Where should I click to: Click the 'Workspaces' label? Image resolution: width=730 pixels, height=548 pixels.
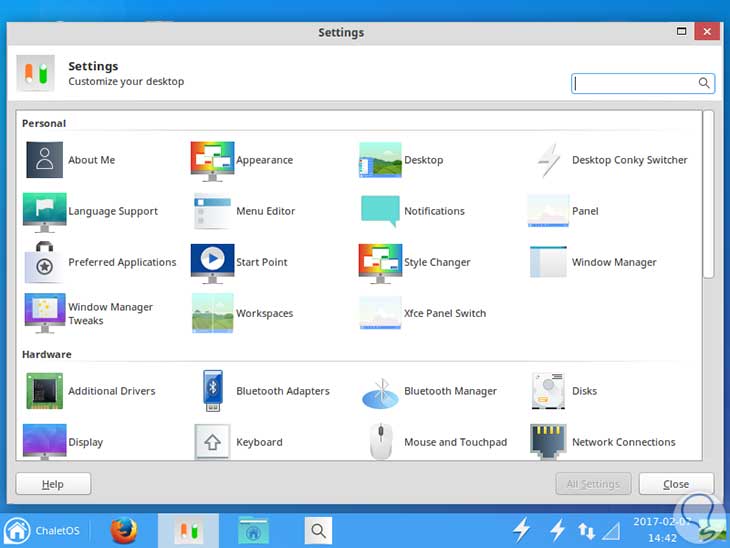[264, 314]
